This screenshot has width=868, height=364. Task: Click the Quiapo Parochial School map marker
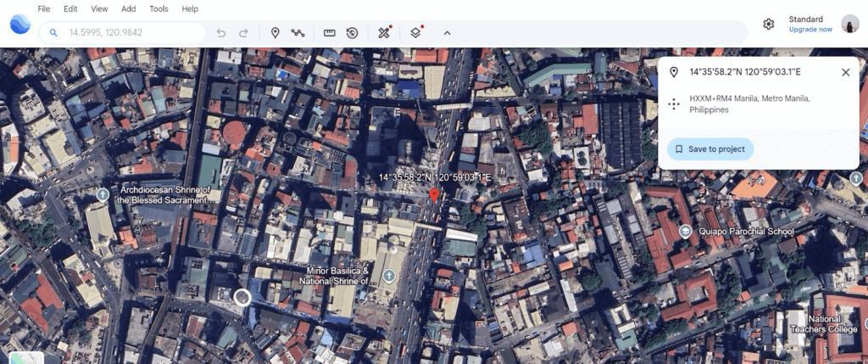click(686, 232)
